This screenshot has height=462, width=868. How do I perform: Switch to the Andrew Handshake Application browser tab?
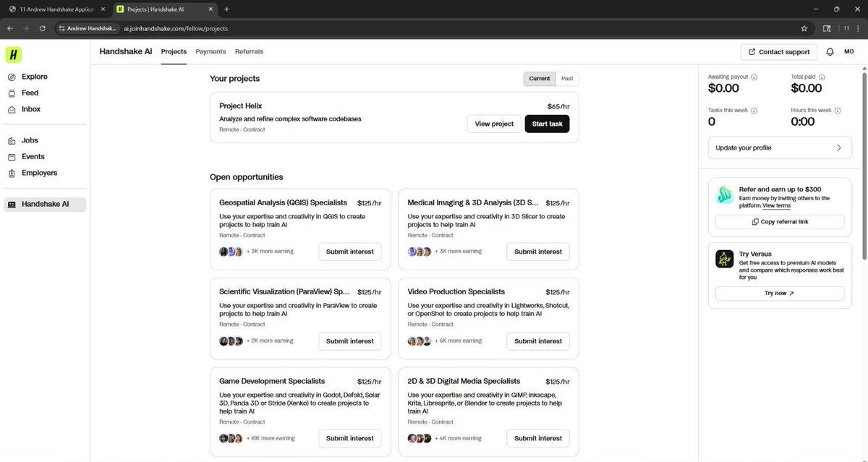coord(56,9)
